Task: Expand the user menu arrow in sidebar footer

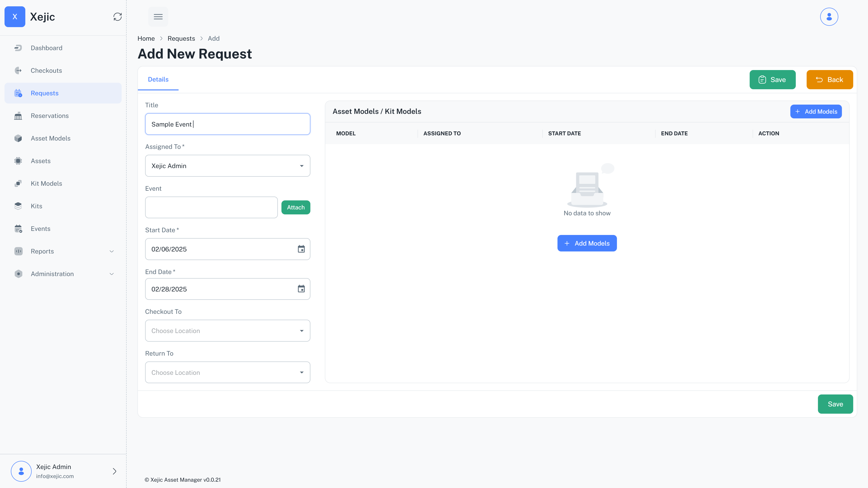Action: pyautogui.click(x=114, y=471)
